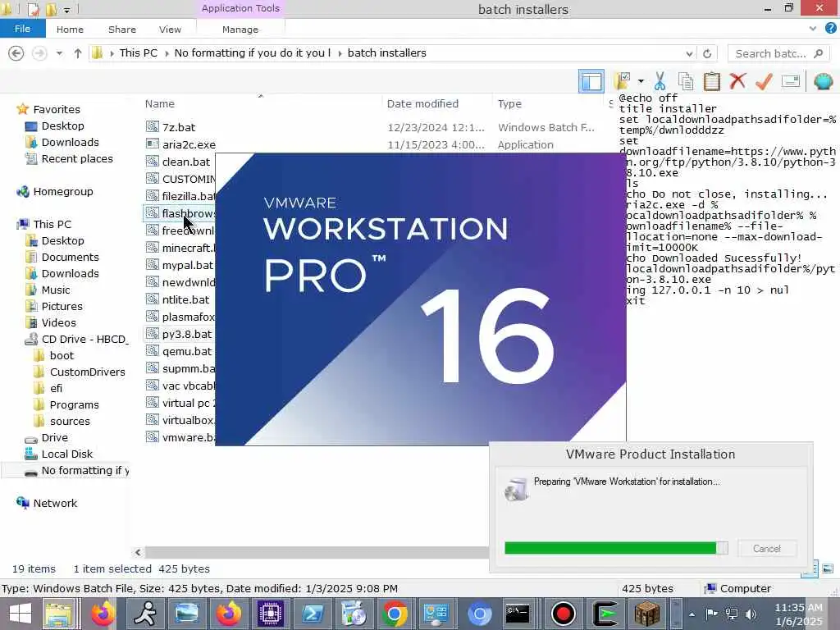Open the folder options checklist icon
Screen dimensions: 840x630
623,81
